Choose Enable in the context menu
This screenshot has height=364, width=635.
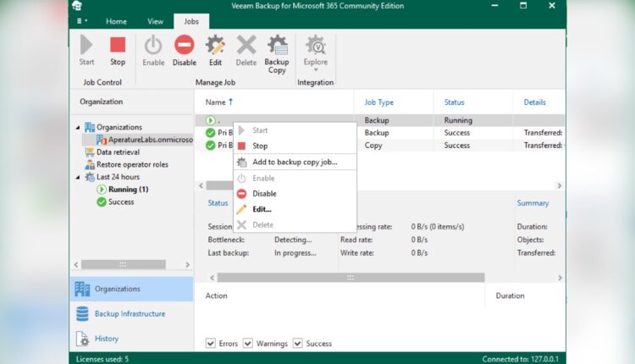pos(295,178)
